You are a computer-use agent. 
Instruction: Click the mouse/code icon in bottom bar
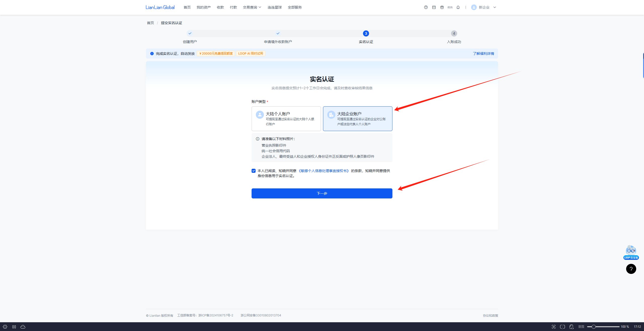(x=572, y=327)
